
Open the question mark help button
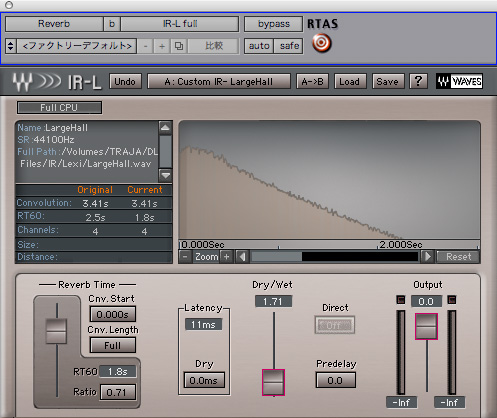click(x=418, y=81)
